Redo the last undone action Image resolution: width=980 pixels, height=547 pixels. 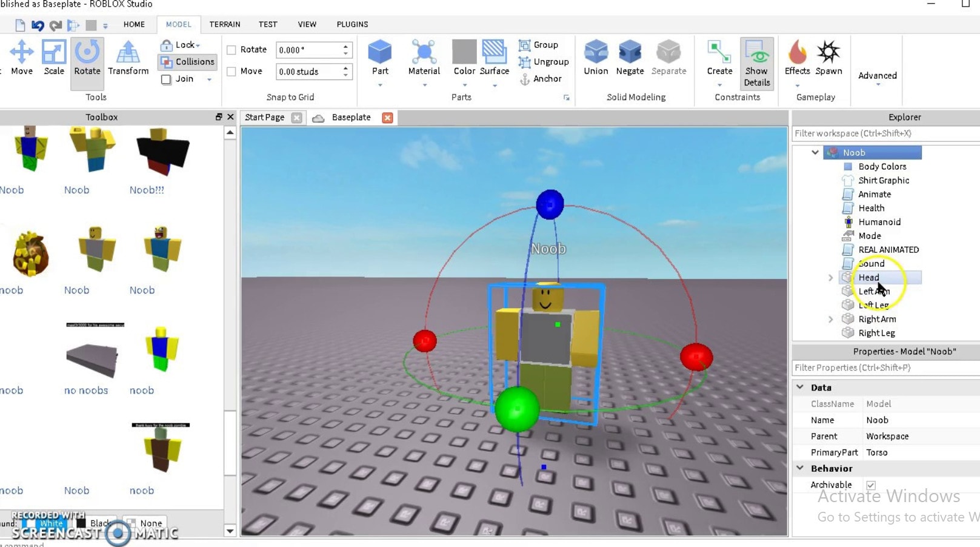(x=56, y=25)
